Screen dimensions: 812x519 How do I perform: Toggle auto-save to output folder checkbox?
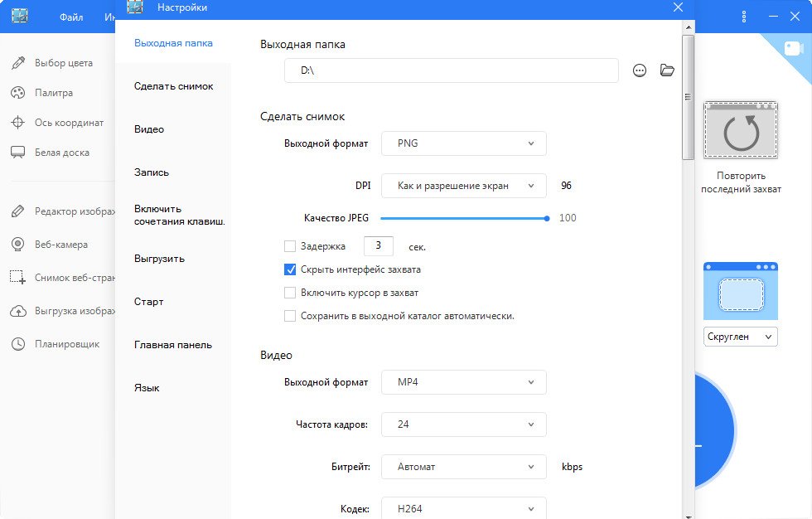290,315
